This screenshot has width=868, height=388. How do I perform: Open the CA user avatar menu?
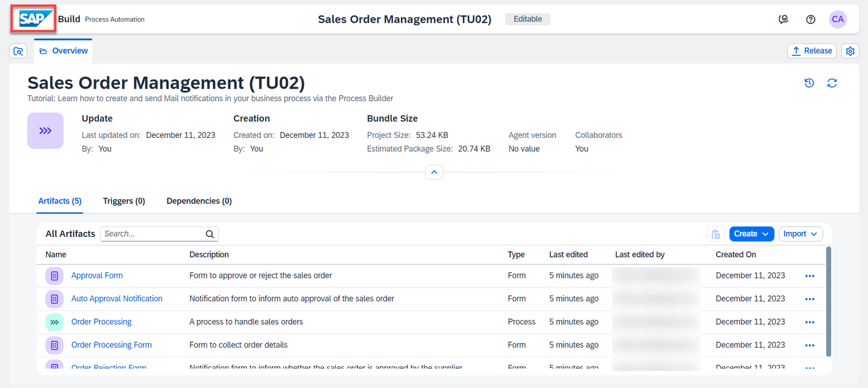838,19
